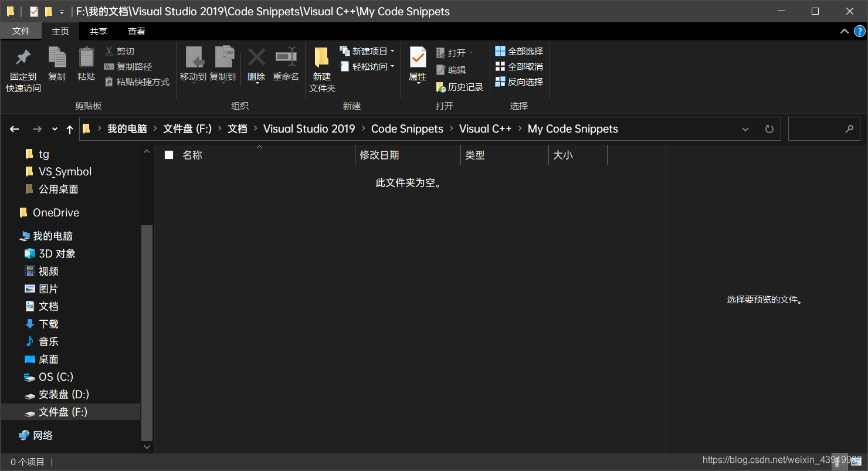This screenshot has height=471, width=868.
Task: Open 属性 properties checkmark icon
Action: tap(418, 57)
